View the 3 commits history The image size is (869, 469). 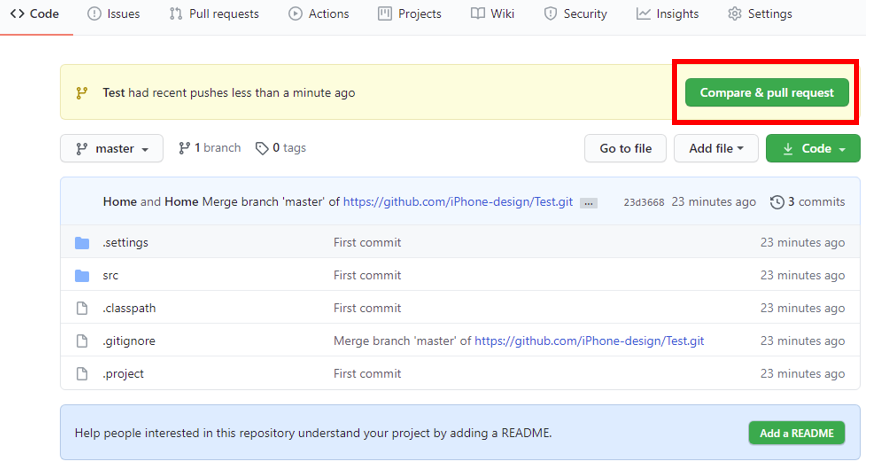point(807,202)
